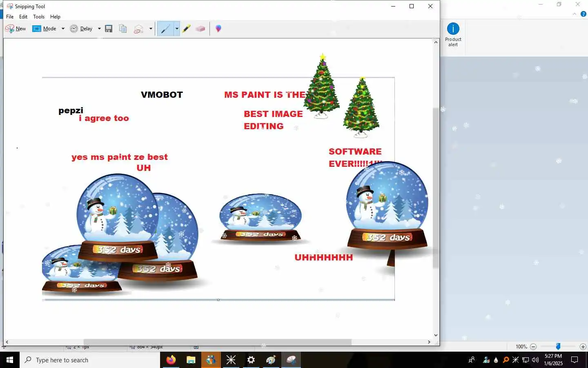Open the highlighted orange taskbar app
Screen dimensions: 588x368
[211, 360]
